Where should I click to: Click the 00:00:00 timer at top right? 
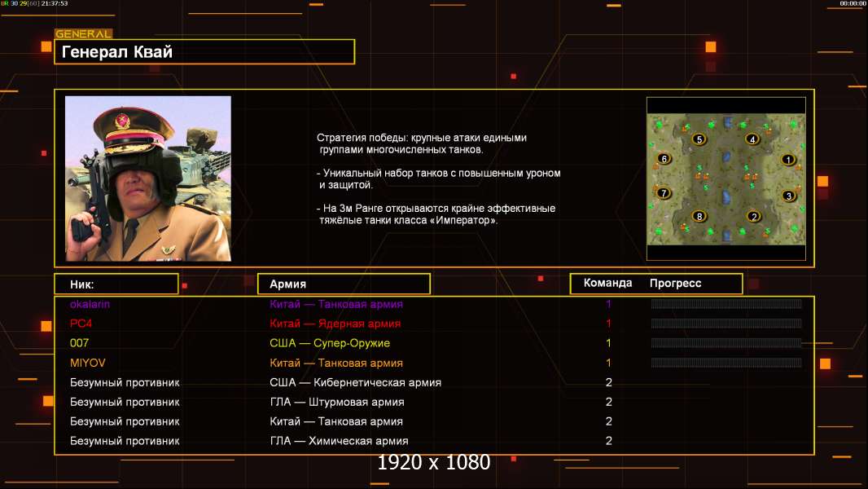pos(853,3)
